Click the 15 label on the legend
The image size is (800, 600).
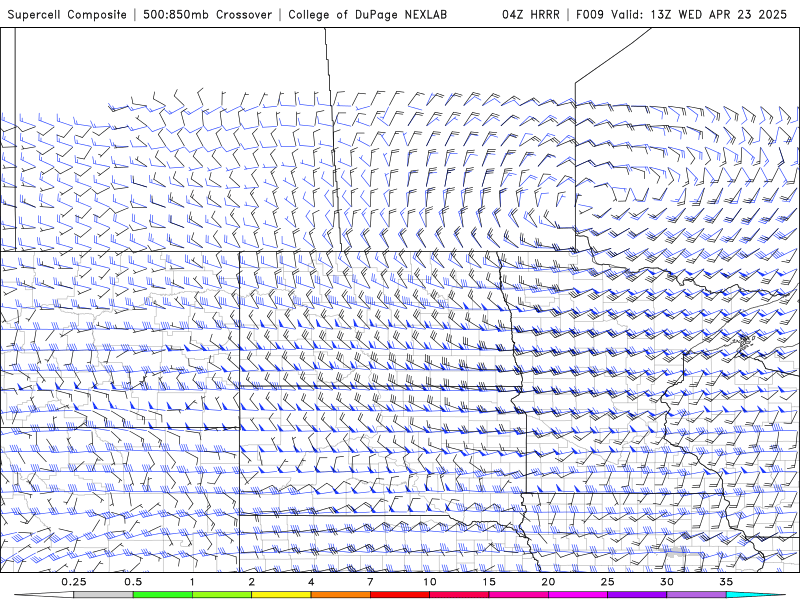(x=489, y=582)
